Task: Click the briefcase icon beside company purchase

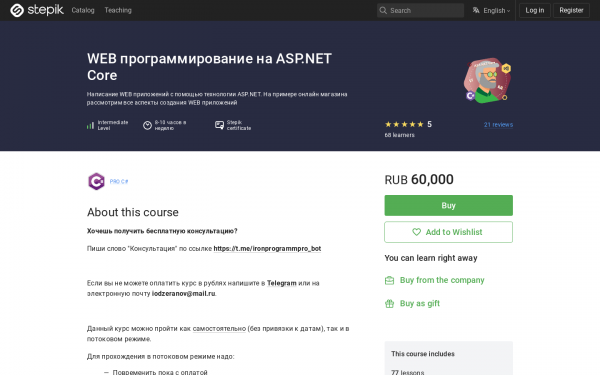Action: [x=389, y=280]
